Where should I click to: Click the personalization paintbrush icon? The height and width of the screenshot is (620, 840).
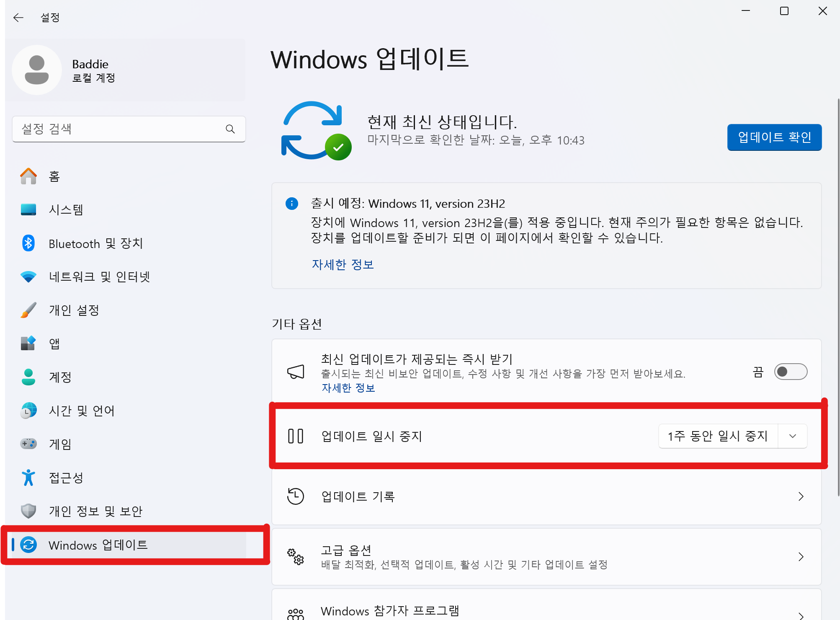coord(28,310)
